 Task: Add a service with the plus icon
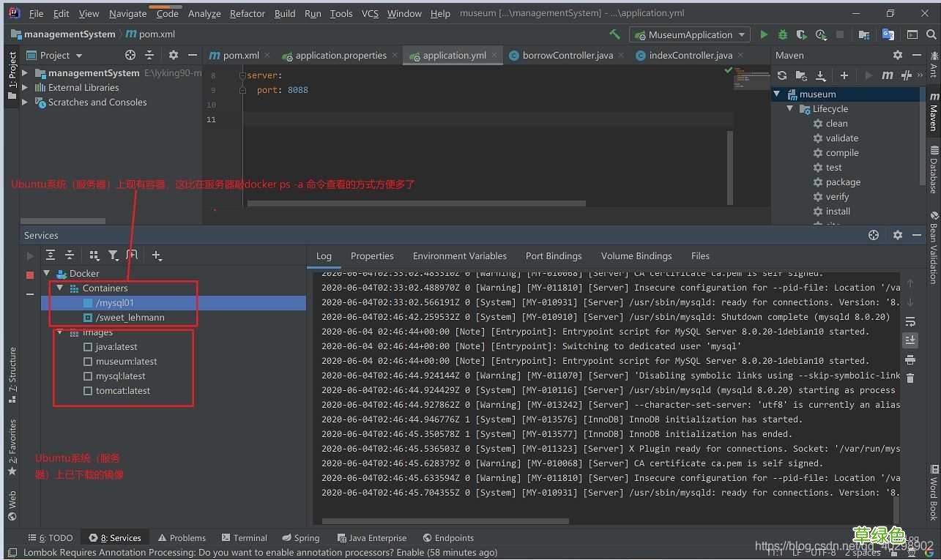tap(157, 255)
